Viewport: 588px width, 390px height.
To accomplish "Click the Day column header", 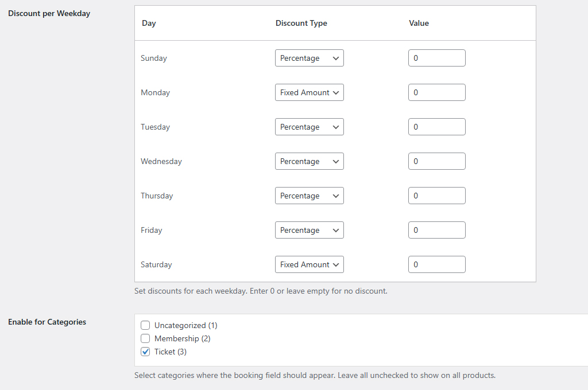I will click(148, 23).
